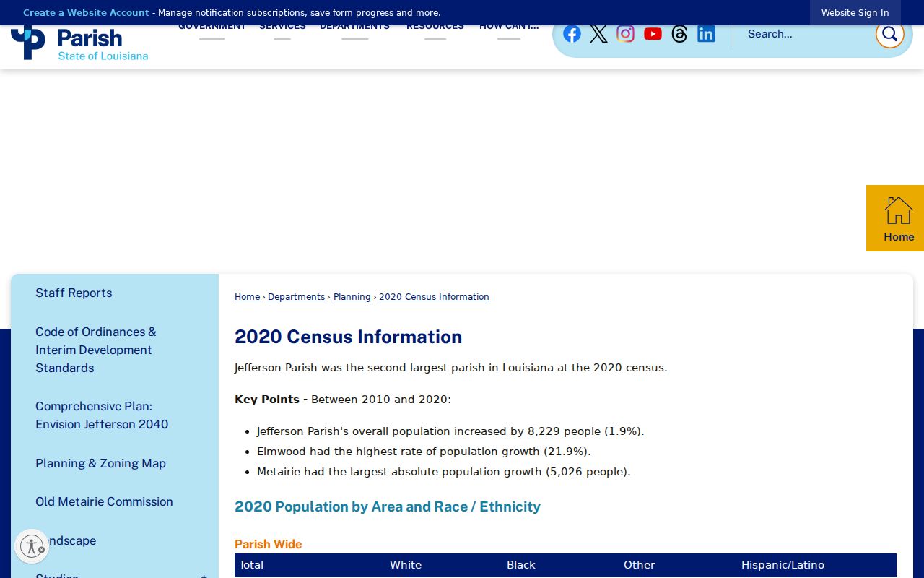This screenshot has height=578, width=924.
Task: Open Code of Ordinances & Interim Development Standards
Action: pyautogui.click(x=96, y=350)
